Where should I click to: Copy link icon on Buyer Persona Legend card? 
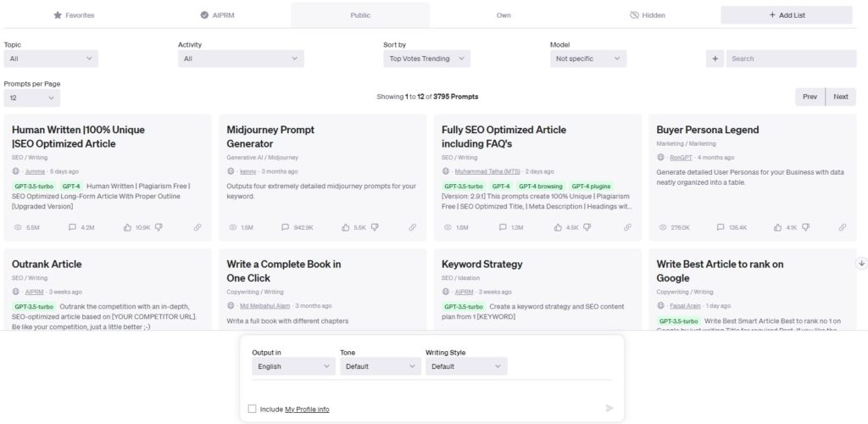[843, 227]
